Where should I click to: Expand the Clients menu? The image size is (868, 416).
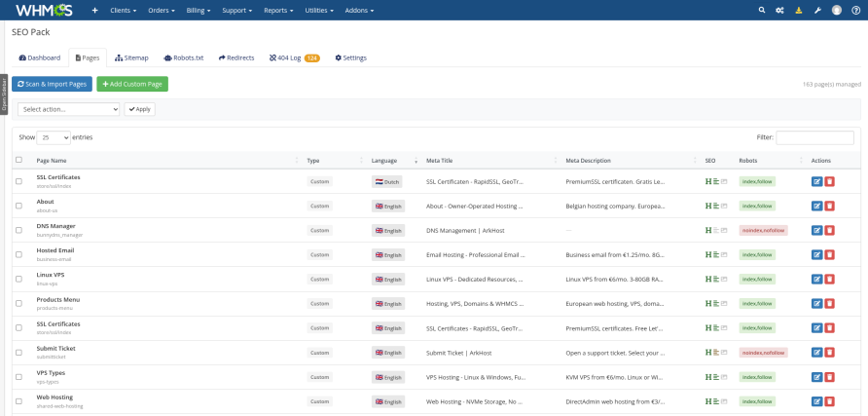click(123, 10)
